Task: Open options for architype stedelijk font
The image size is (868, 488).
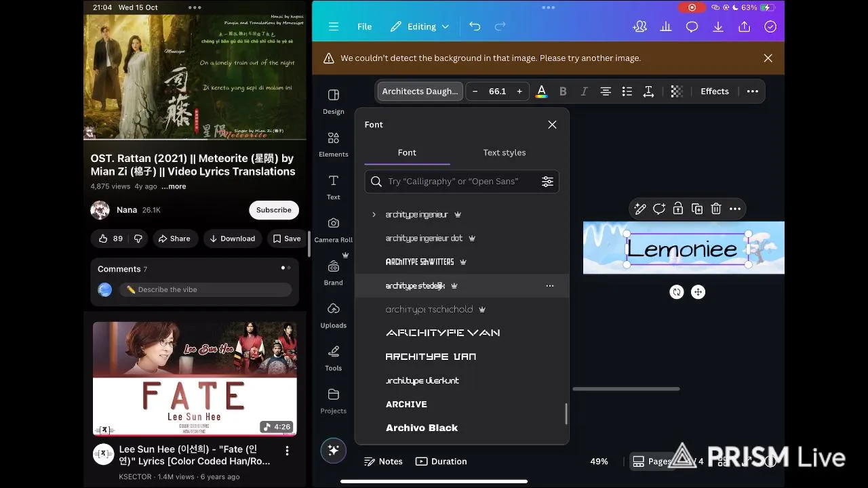Action: (550, 286)
